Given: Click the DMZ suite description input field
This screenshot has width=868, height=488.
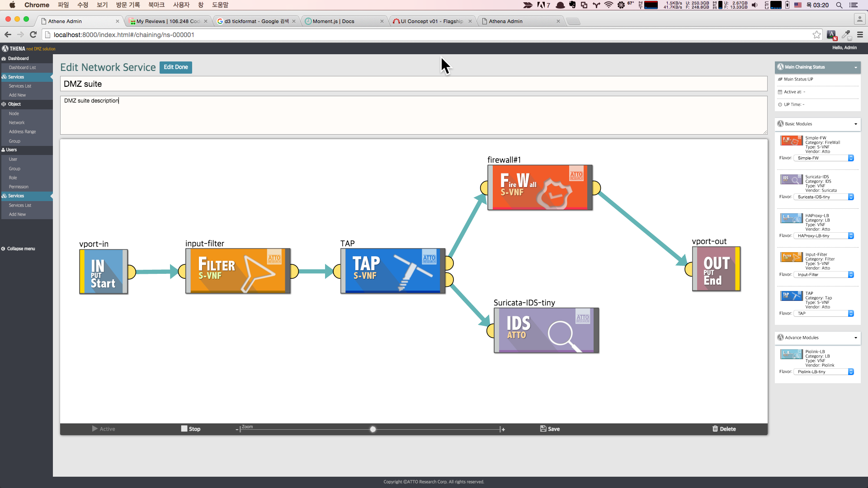Looking at the screenshot, I should (413, 114).
